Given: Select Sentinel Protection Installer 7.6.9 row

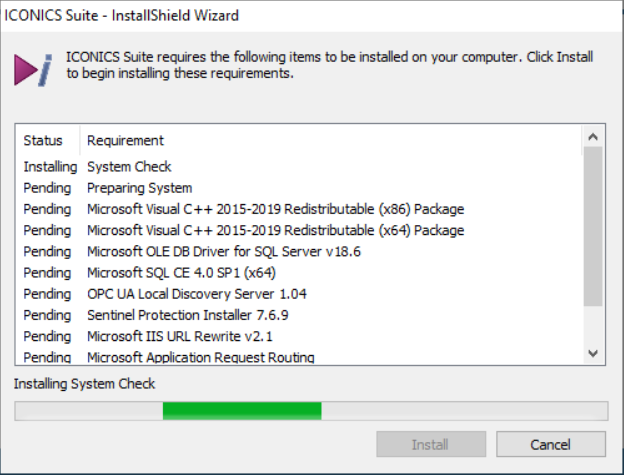Looking at the screenshot, I should click(298, 315).
